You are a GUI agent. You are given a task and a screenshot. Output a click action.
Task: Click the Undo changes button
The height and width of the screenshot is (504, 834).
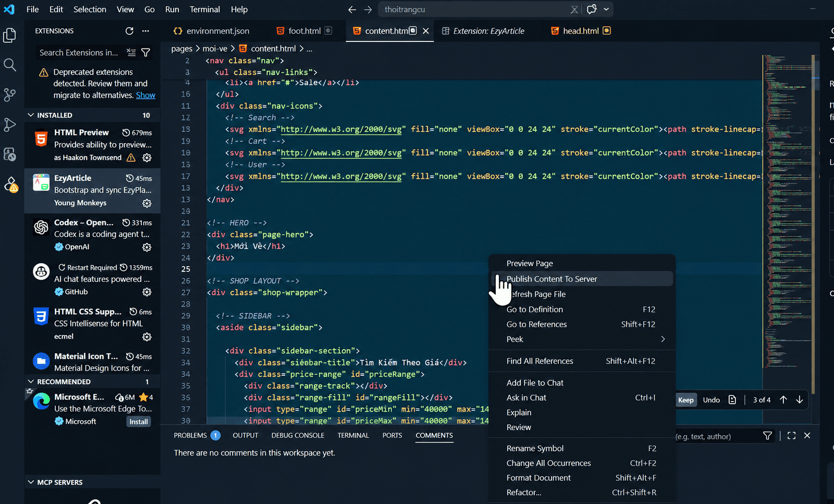[711, 400]
